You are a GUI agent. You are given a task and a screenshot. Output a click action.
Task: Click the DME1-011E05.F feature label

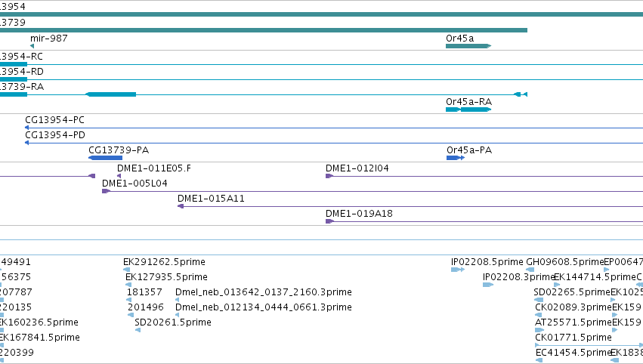coord(154,168)
